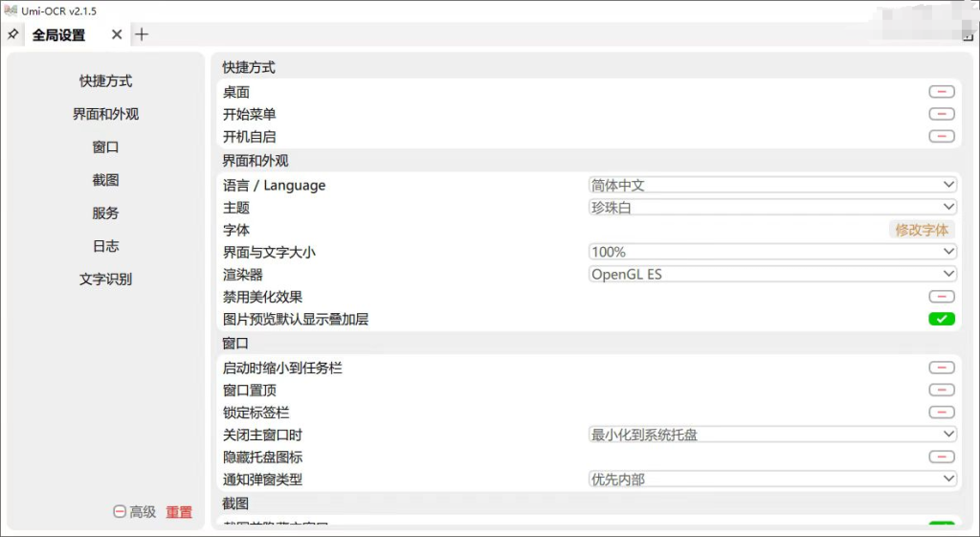Toggle the 隐藏托盘图标 switch
The image size is (980, 537).
(x=941, y=458)
